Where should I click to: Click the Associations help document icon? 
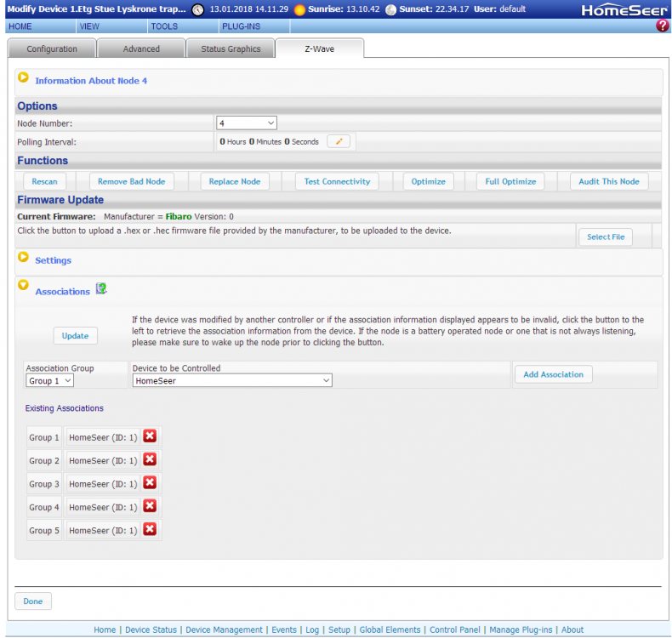[101, 289]
